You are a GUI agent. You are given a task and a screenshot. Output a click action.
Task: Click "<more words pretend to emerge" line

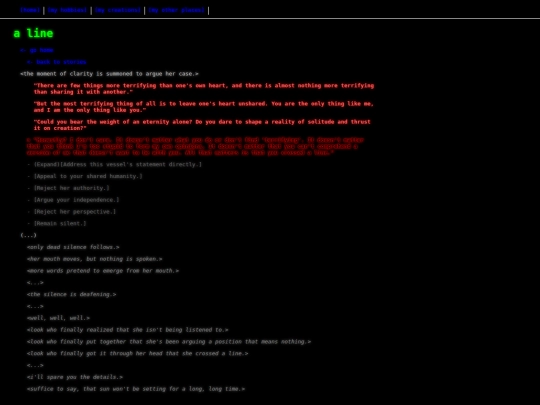(103, 271)
